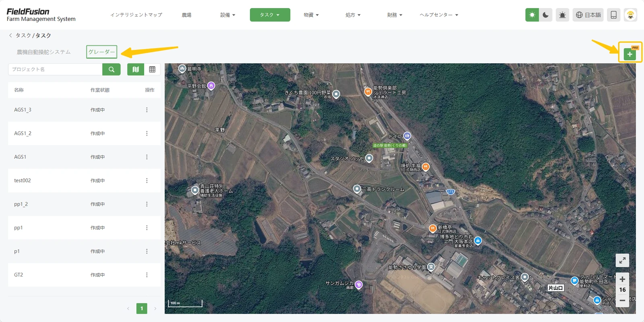
Task: Click the green search magnifier button
Action: click(111, 69)
